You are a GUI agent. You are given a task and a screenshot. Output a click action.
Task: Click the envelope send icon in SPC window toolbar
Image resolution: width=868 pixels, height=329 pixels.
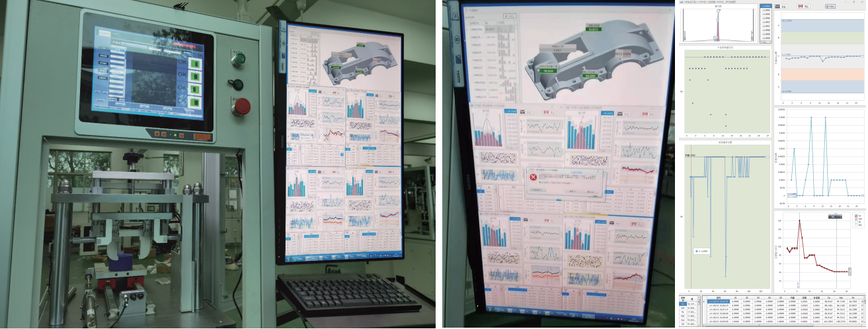[777, 7]
